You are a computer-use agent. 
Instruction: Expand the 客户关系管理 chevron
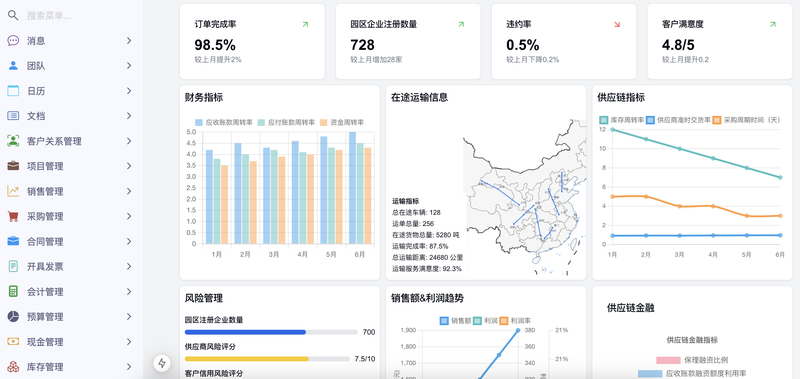129,141
